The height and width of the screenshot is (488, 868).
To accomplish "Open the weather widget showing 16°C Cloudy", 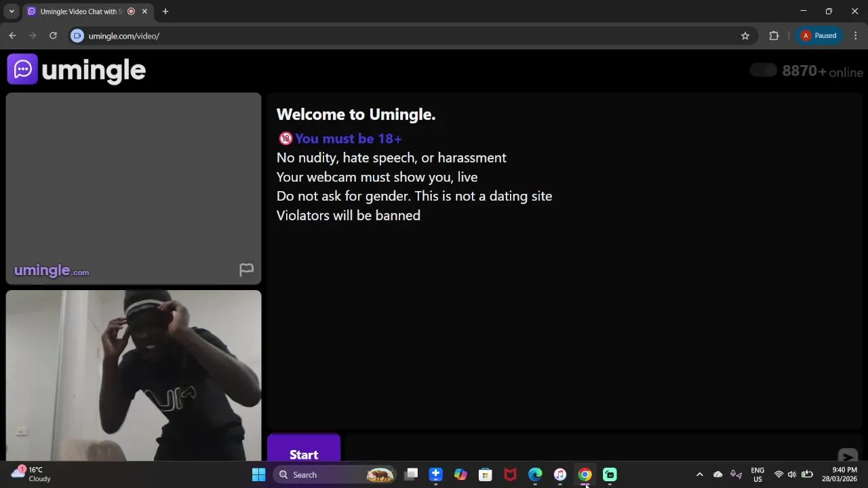I will coord(31,474).
